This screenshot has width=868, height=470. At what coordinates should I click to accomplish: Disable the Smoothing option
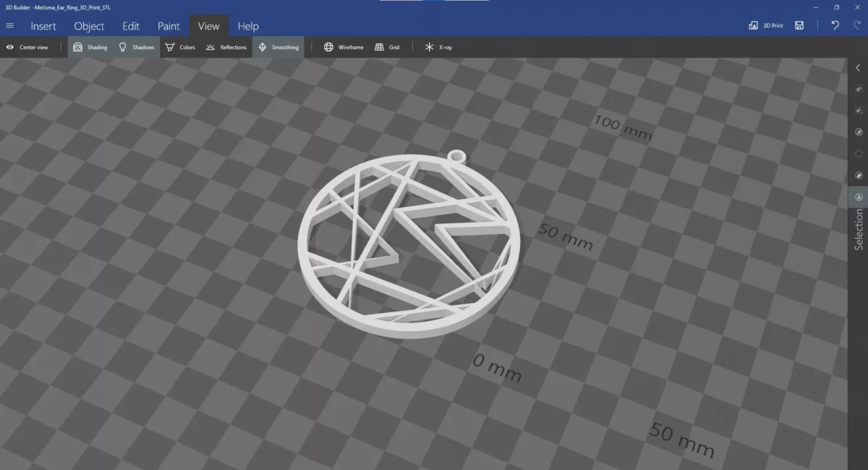(278, 47)
